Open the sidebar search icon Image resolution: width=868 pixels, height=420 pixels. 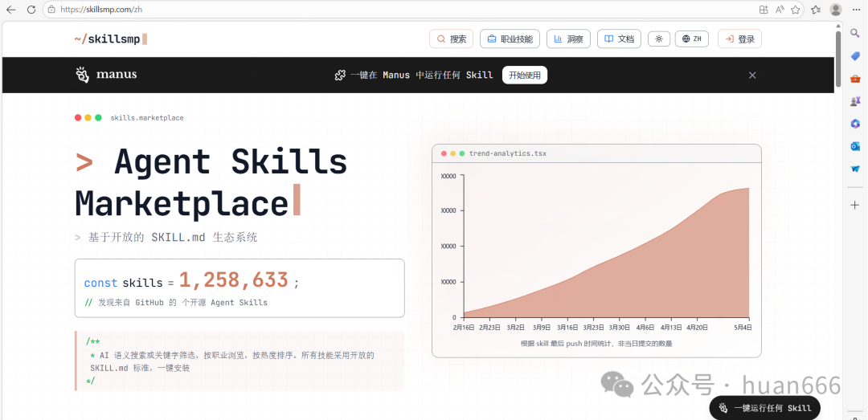point(854,35)
